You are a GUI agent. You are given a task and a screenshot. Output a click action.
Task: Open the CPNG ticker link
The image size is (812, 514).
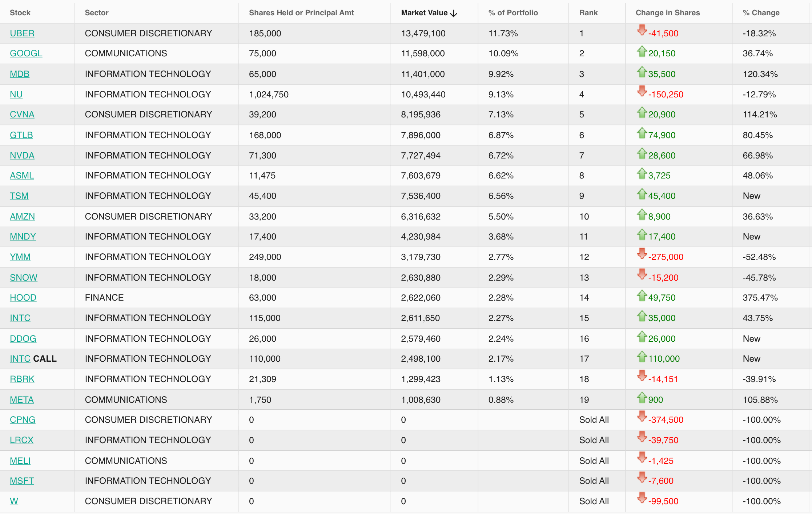tap(23, 420)
